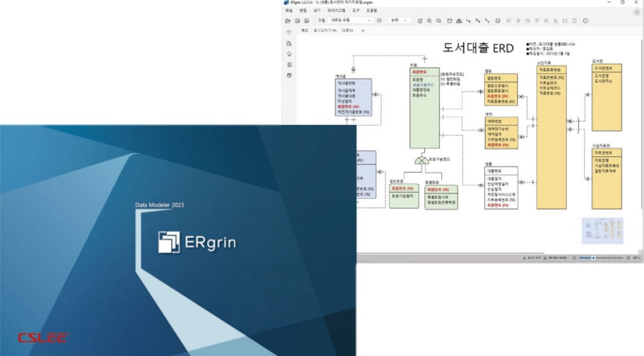This screenshot has height=356, width=644.
Task: Click the last greyed-out square icon before clock
Action: (575, 20)
